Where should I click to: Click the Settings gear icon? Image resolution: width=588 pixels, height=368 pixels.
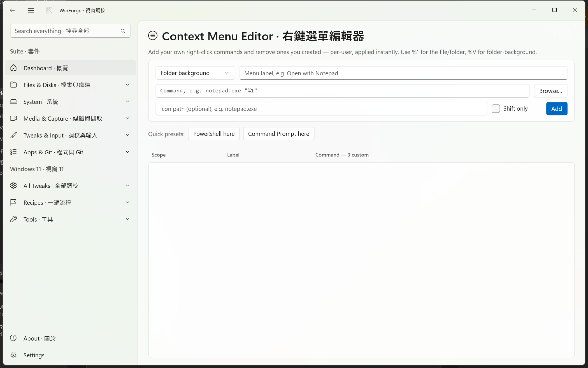click(13, 355)
